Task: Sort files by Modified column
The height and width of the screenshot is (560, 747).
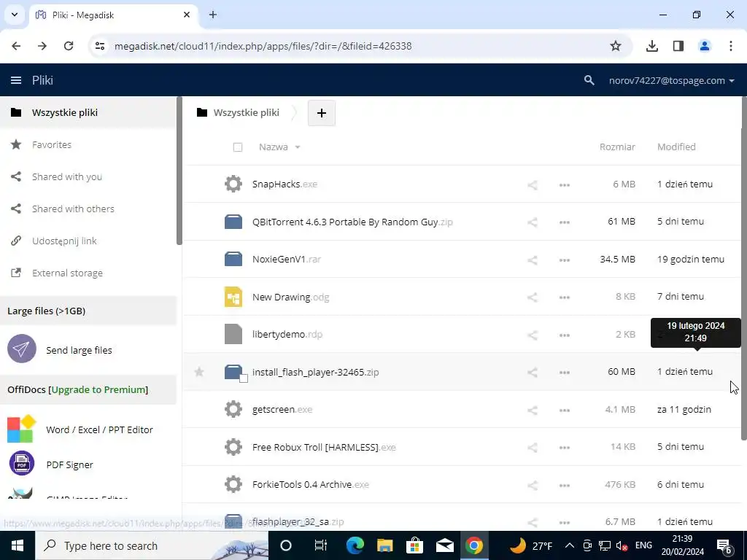Action: [x=676, y=147]
